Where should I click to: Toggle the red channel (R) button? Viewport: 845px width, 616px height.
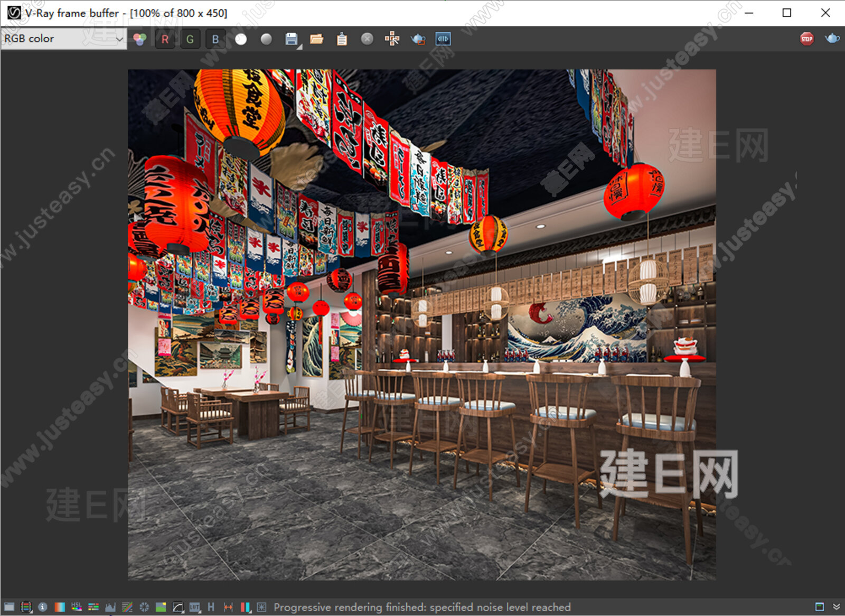pos(165,39)
